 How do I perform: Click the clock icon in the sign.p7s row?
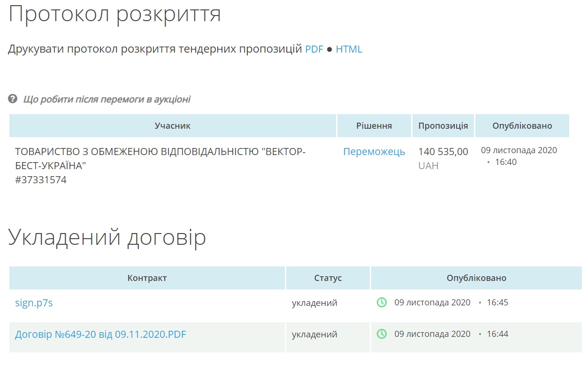tap(382, 303)
